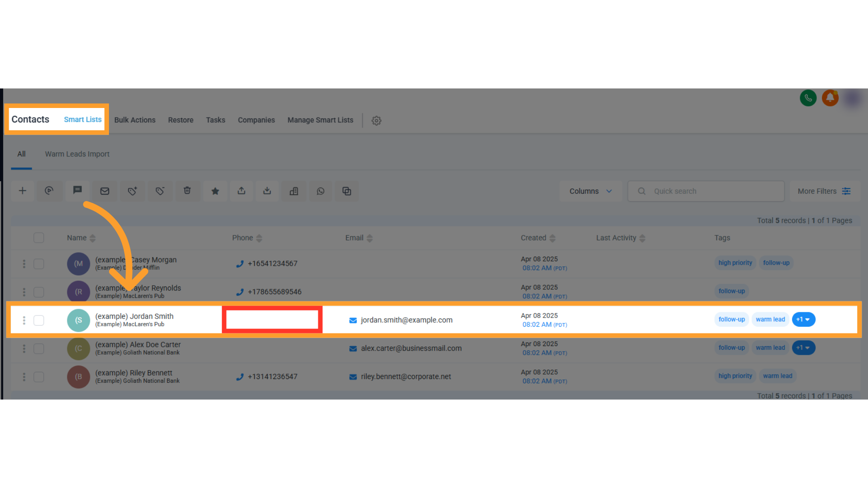Click the send SMS chat icon

coord(77,190)
